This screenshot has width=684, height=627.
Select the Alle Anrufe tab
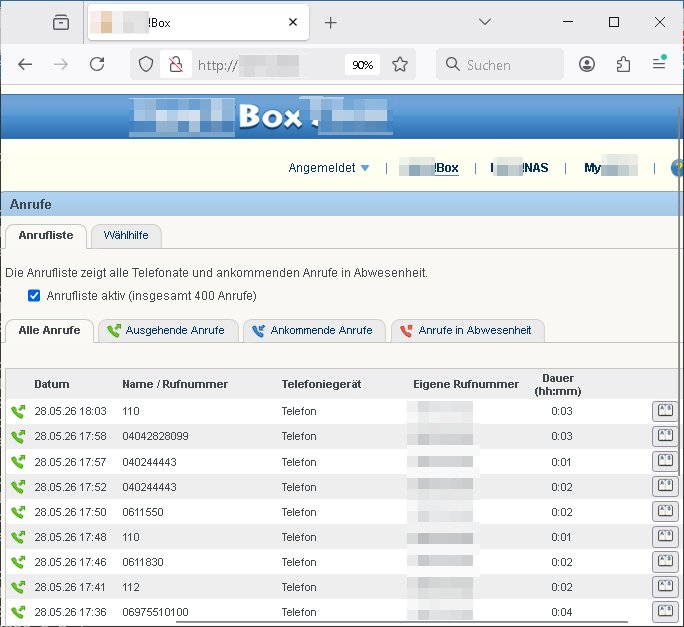point(49,331)
